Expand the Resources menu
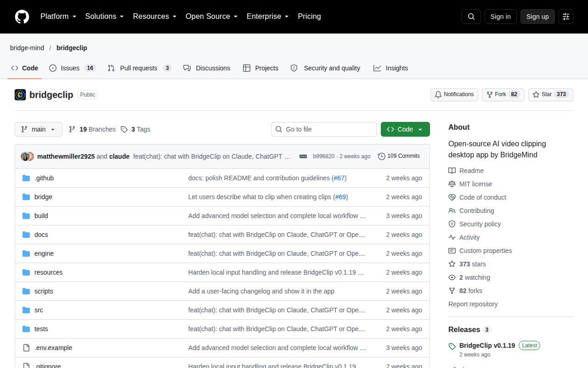Viewport: 588px width, 368px height. [x=155, y=17]
